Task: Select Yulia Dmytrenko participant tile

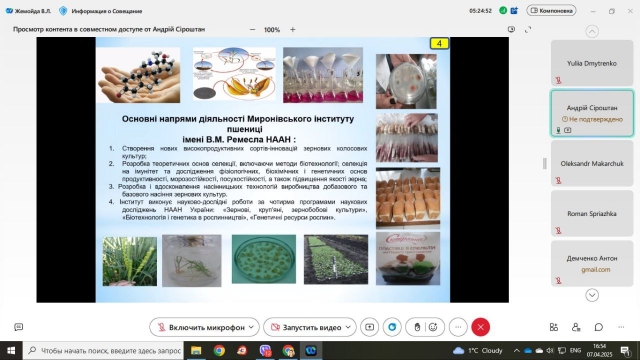Action: tap(592, 63)
